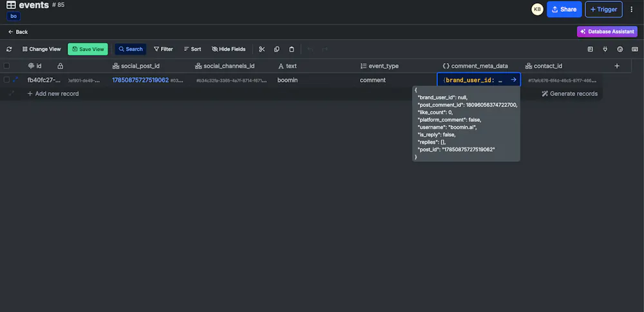Click the social_post_id column header
This screenshot has height=312, width=644.
click(x=136, y=66)
